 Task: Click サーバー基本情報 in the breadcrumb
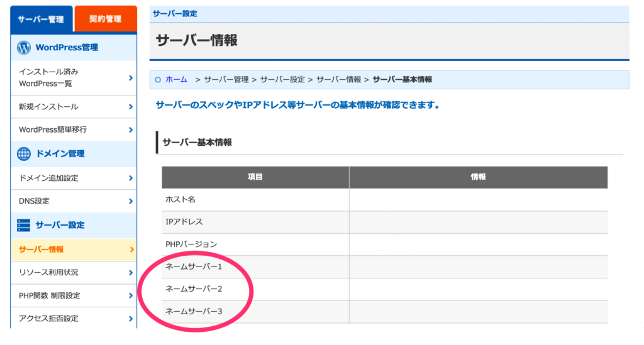(402, 80)
